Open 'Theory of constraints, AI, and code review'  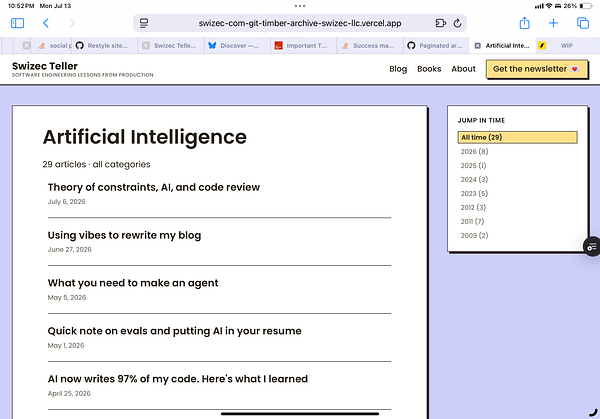pyautogui.click(x=154, y=187)
